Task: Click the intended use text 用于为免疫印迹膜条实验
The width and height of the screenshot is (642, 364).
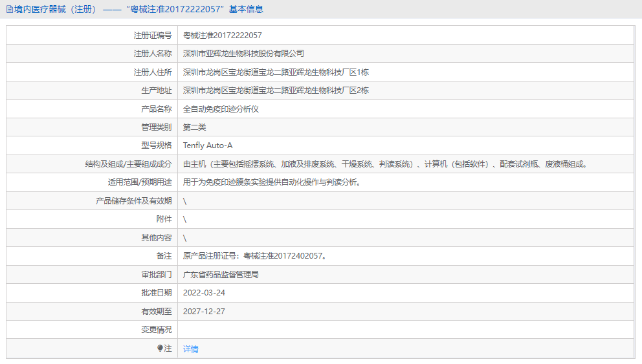Action: 272,182
